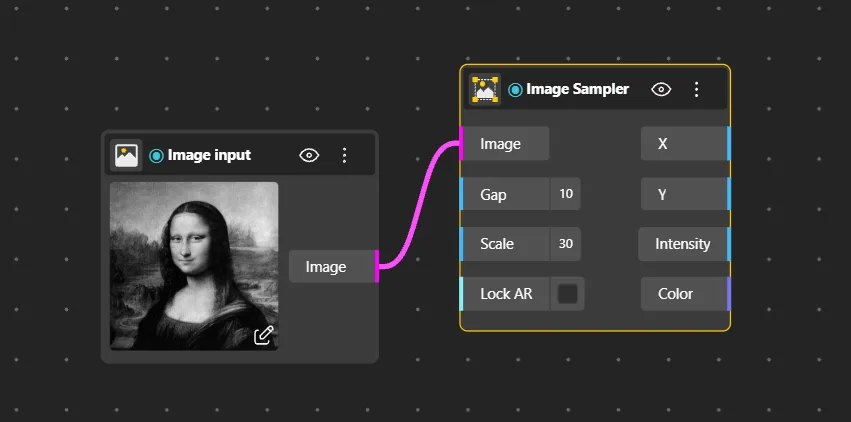Click the Y output port

[x=729, y=194]
